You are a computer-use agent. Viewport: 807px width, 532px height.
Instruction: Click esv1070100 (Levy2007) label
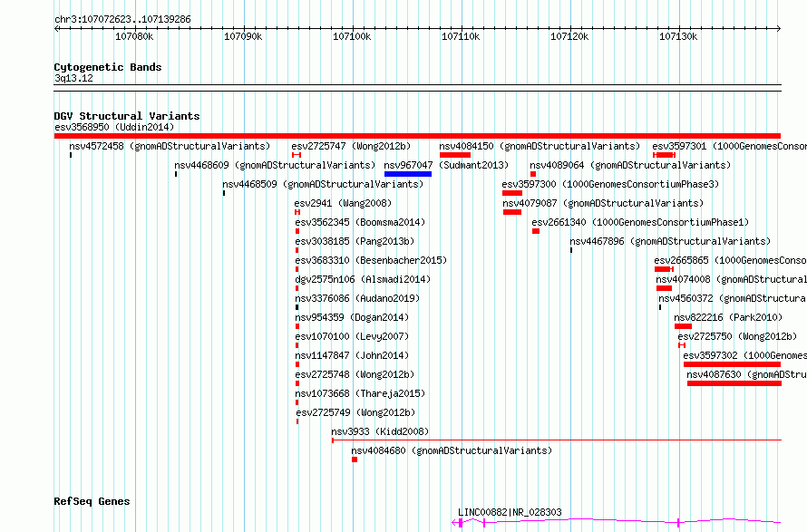[x=352, y=336]
